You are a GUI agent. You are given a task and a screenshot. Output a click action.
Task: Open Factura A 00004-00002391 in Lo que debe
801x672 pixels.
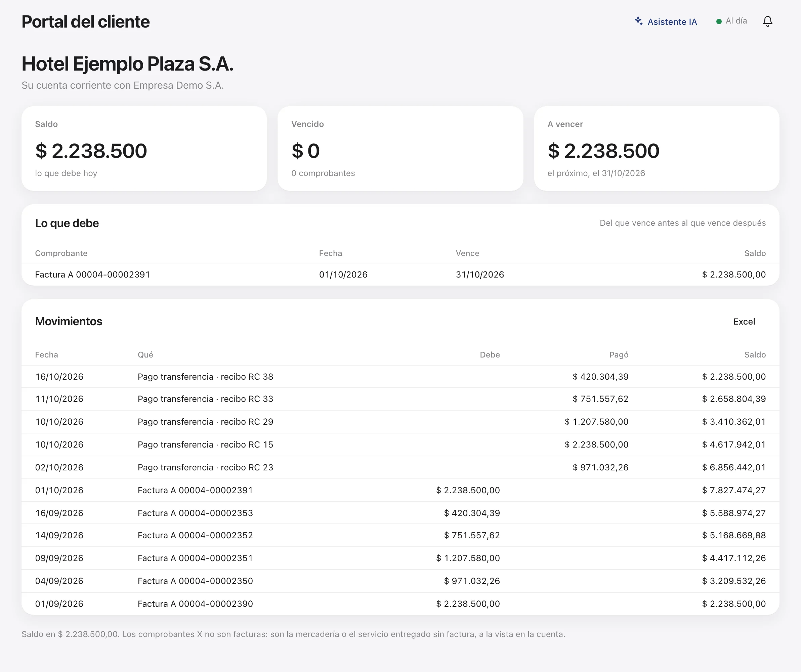coord(92,275)
